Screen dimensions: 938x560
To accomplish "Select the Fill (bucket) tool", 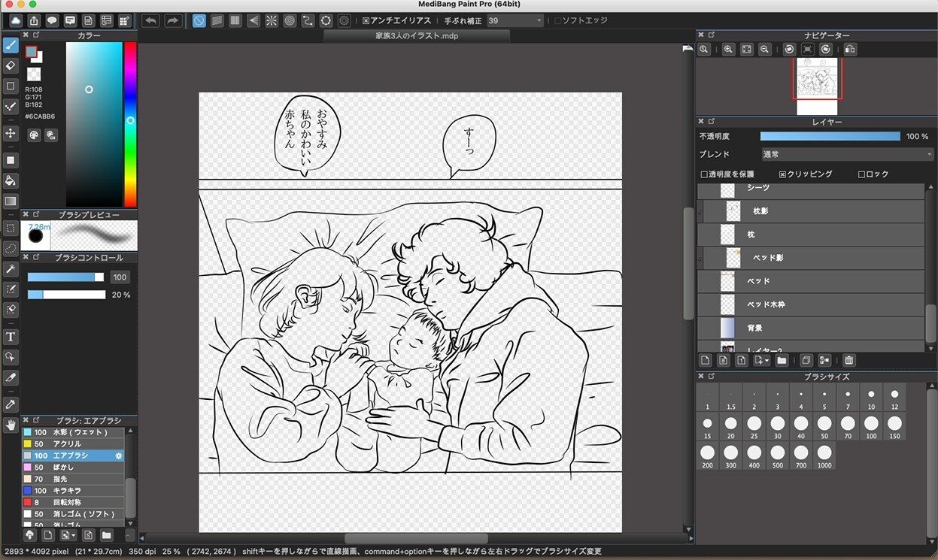I will pyautogui.click(x=11, y=180).
